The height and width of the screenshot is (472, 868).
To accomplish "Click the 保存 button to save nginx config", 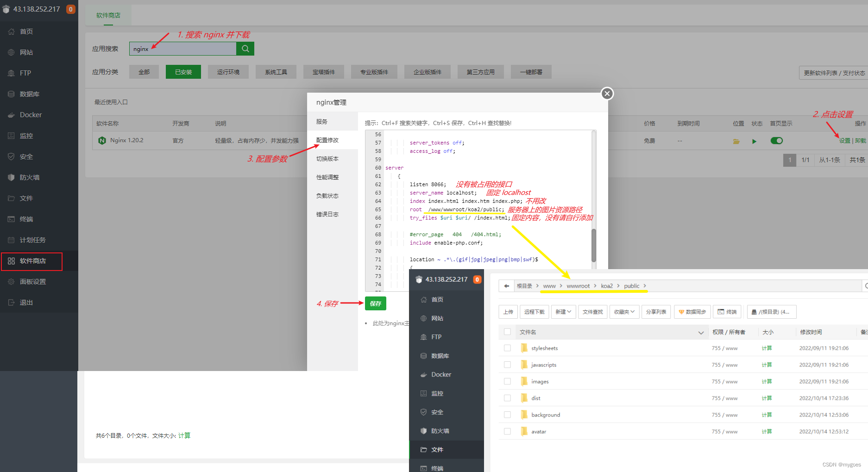I will click(375, 303).
